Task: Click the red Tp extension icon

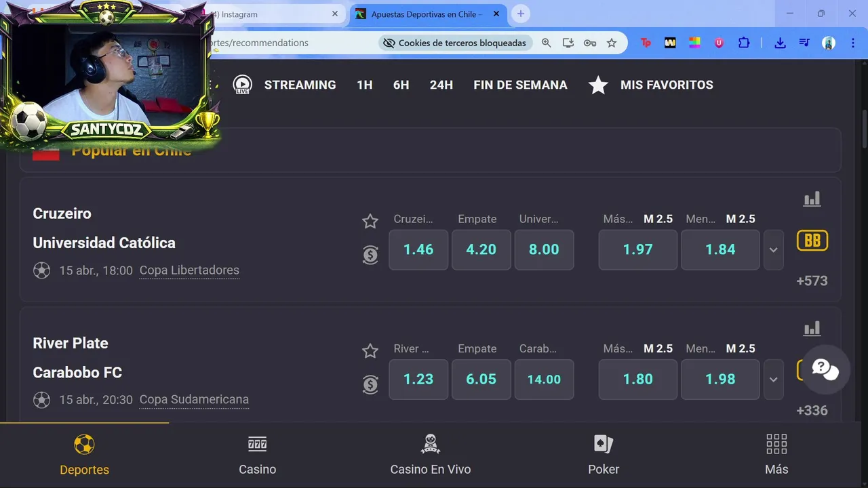Action: 646,43
